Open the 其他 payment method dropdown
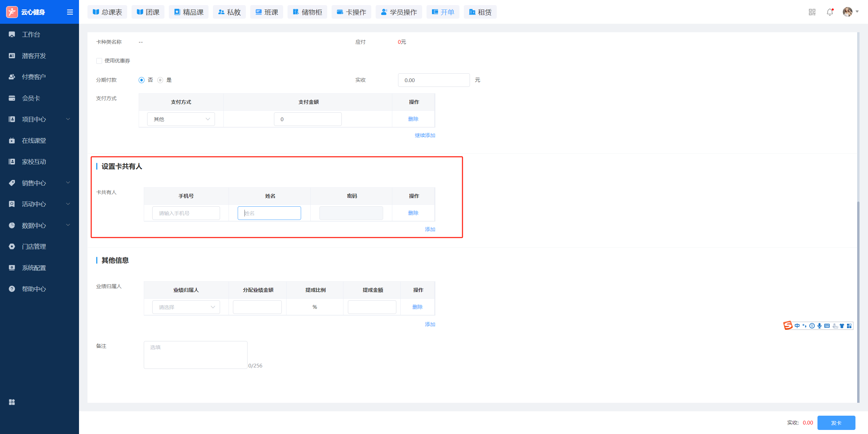This screenshot has width=868, height=434. (x=181, y=119)
